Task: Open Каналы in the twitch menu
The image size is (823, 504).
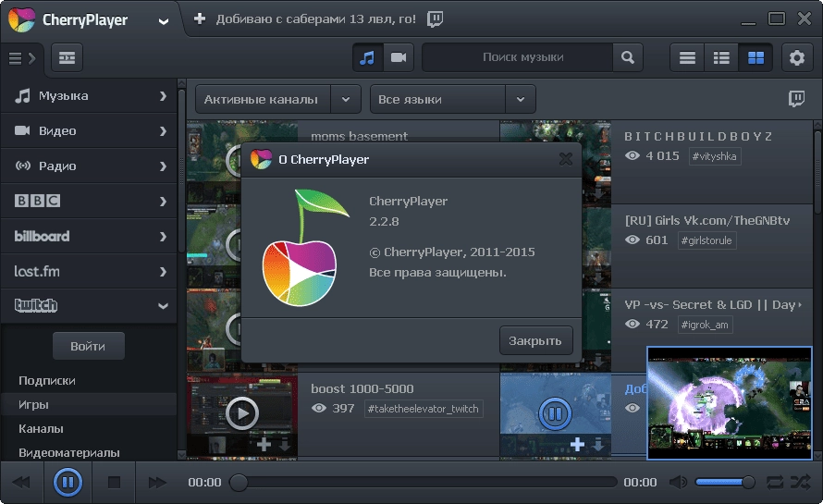Action: click(41, 429)
